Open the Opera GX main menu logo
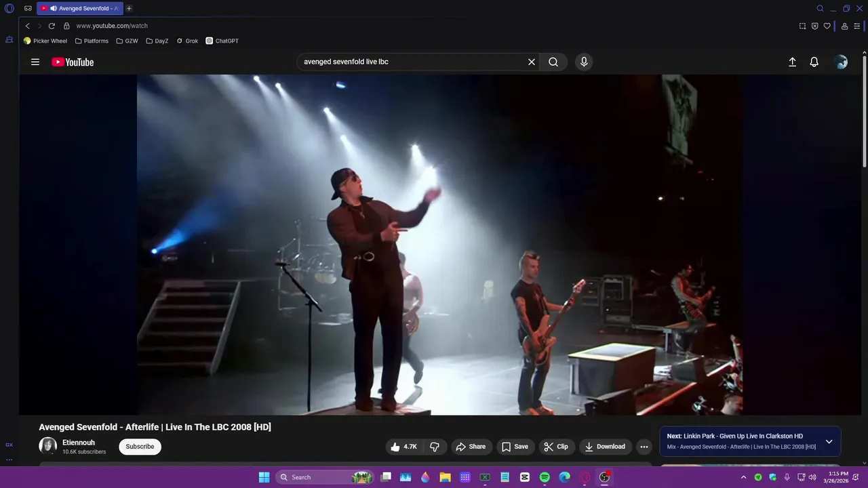This screenshot has height=488, width=868. click(x=9, y=9)
